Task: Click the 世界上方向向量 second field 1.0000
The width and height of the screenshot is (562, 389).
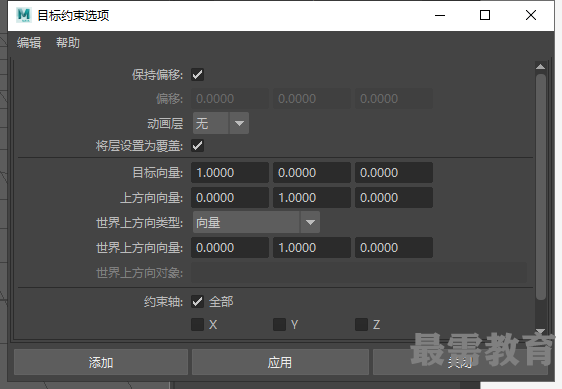Action: click(312, 247)
